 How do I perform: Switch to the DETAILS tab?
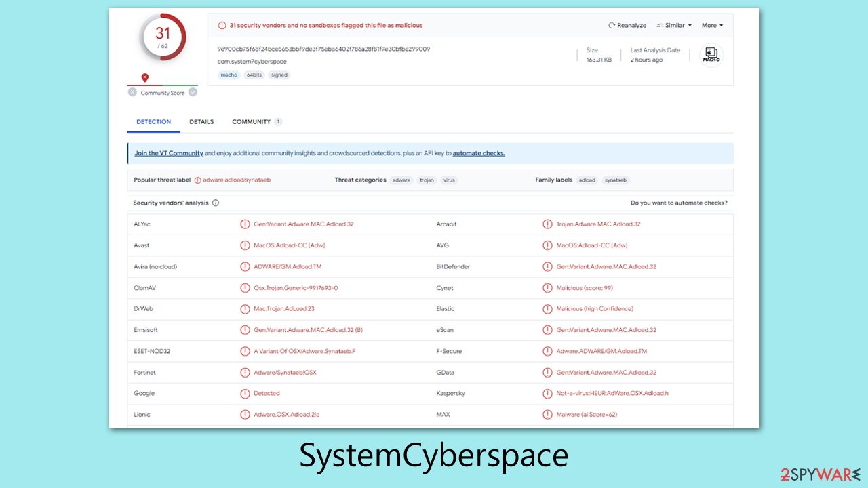coord(201,121)
